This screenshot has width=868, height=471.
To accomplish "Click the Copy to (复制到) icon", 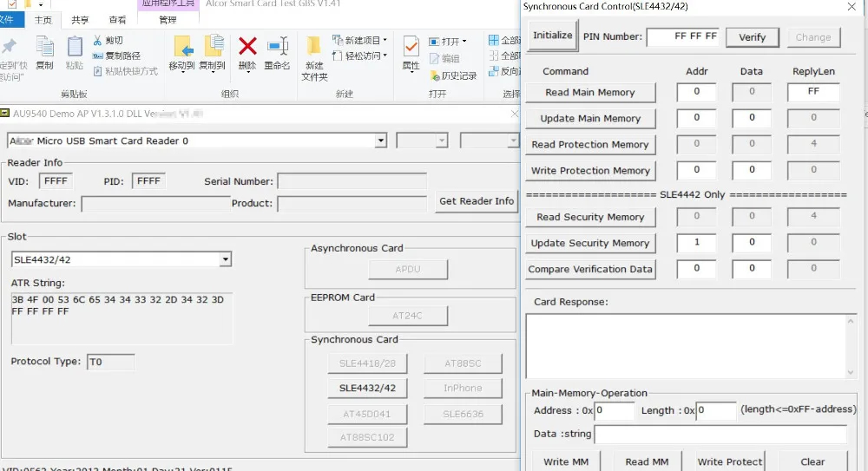I will 214,47.
